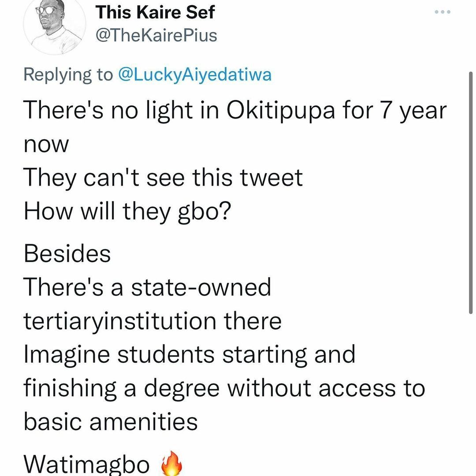Screen dimensions: 476x476
Task: Open the three-dot more options menu
Action: point(442,12)
